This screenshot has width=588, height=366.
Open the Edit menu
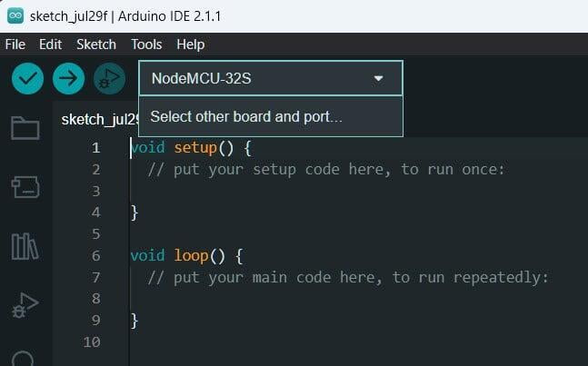pyautogui.click(x=50, y=45)
